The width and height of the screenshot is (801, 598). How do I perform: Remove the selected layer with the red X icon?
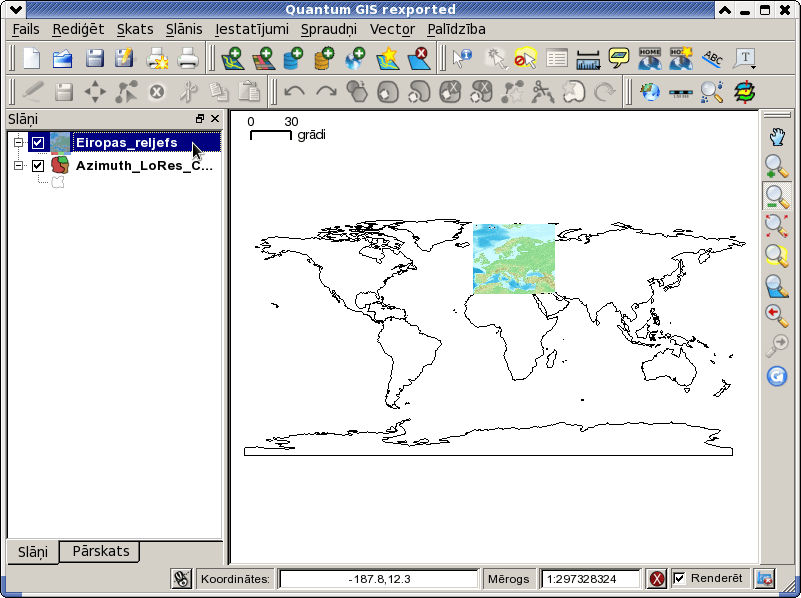[x=418, y=58]
